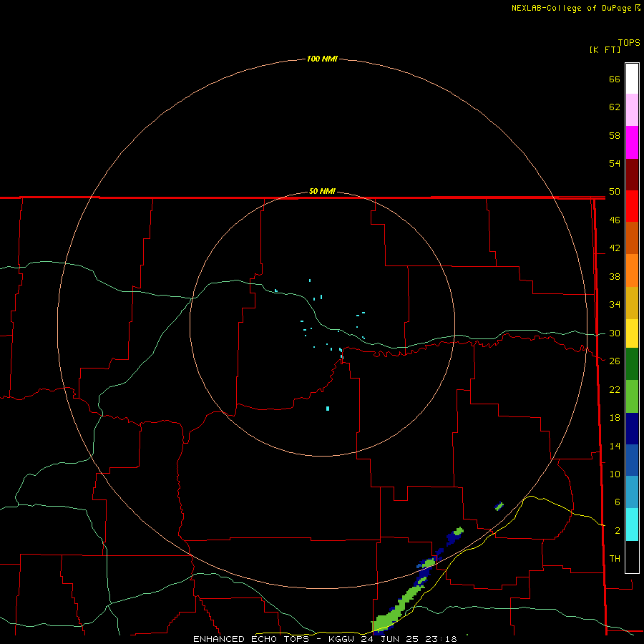Click the 6 legend value
The width and height of the screenshot is (644, 644).
pyautogui.click(x=617, y=502)
